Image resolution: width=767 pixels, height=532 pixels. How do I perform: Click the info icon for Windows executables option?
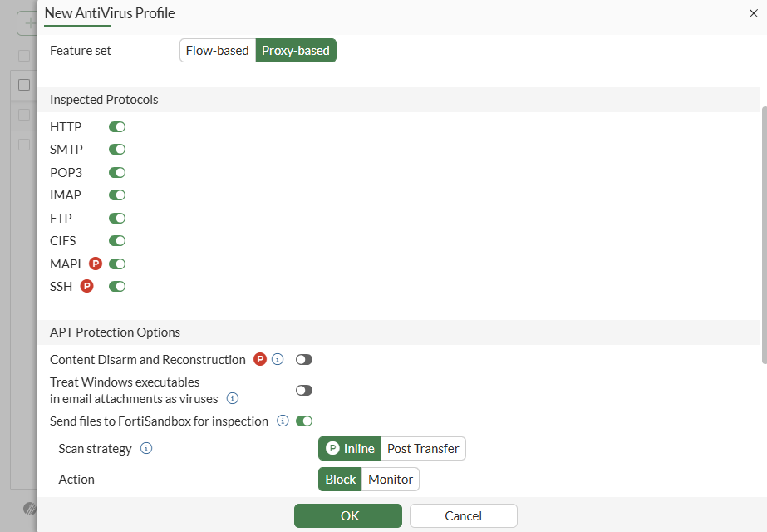(x=234, y=399)
